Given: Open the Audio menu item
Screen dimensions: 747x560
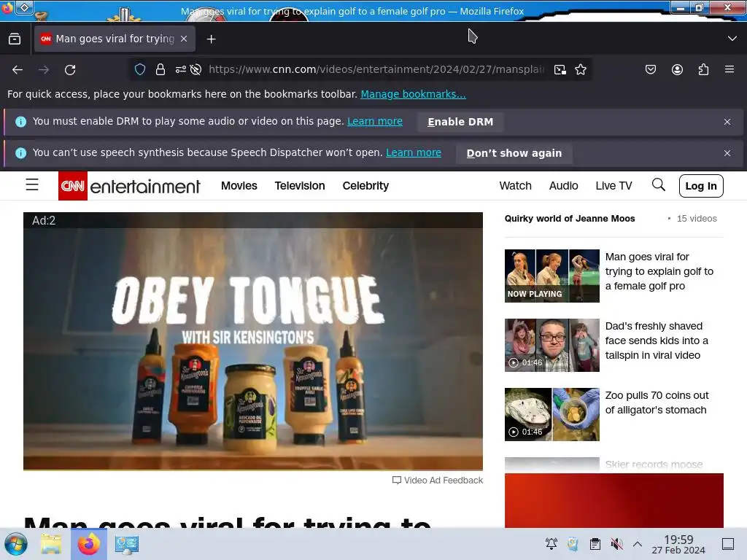Looking at the screenshot, I should tap(564, 186).
